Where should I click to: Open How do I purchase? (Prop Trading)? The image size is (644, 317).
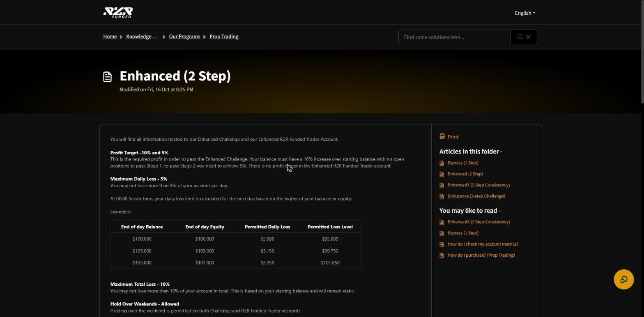click(481, 255)
